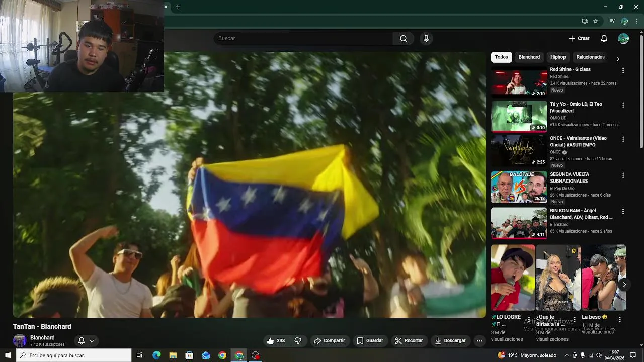The height and width of the screenshot is (362, 644).
Task: Open File Explorer from taskbar
Action: point(173,355)
